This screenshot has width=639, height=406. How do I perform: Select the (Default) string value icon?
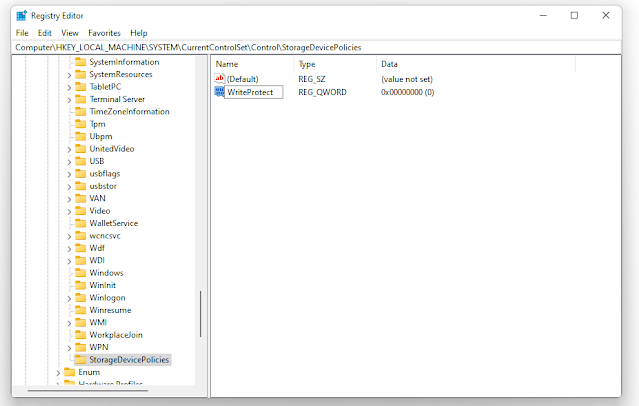pyautogui.click(x=220, y=78)
